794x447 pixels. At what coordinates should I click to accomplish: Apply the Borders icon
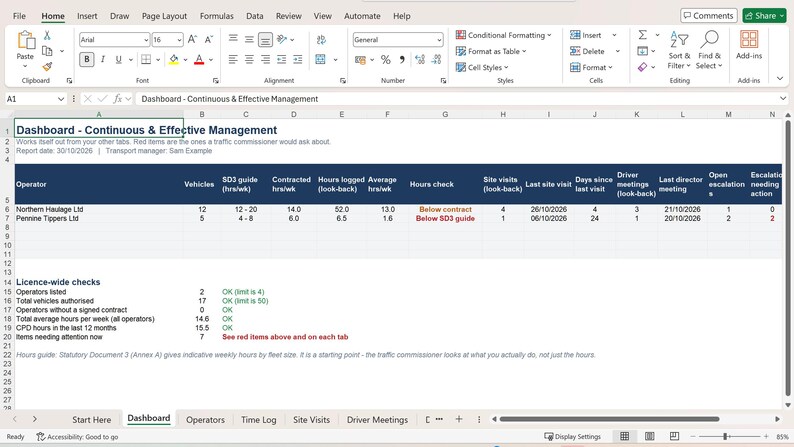tap(146, 60)
